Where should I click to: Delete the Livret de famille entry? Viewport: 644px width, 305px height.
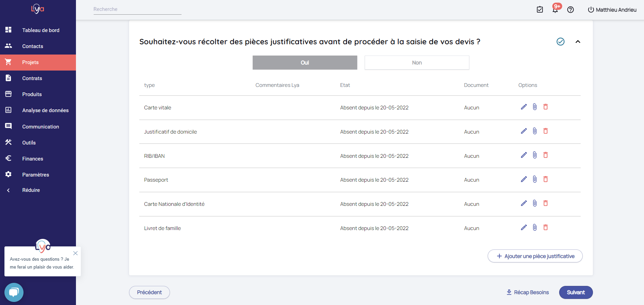tap(545, 228)
